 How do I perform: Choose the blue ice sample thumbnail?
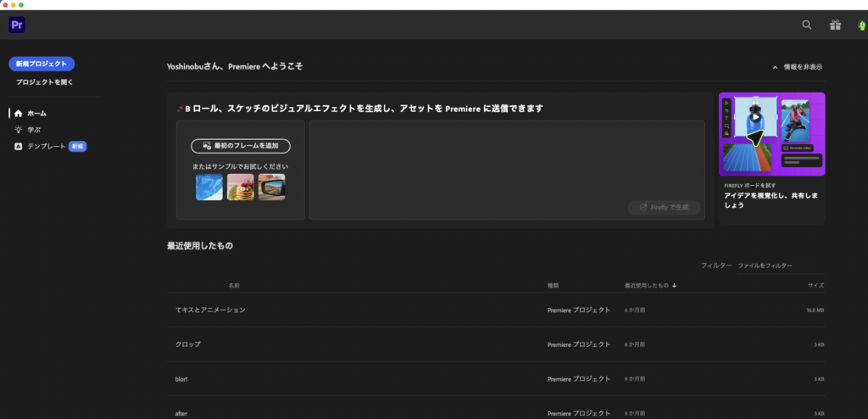click(209, 187)
